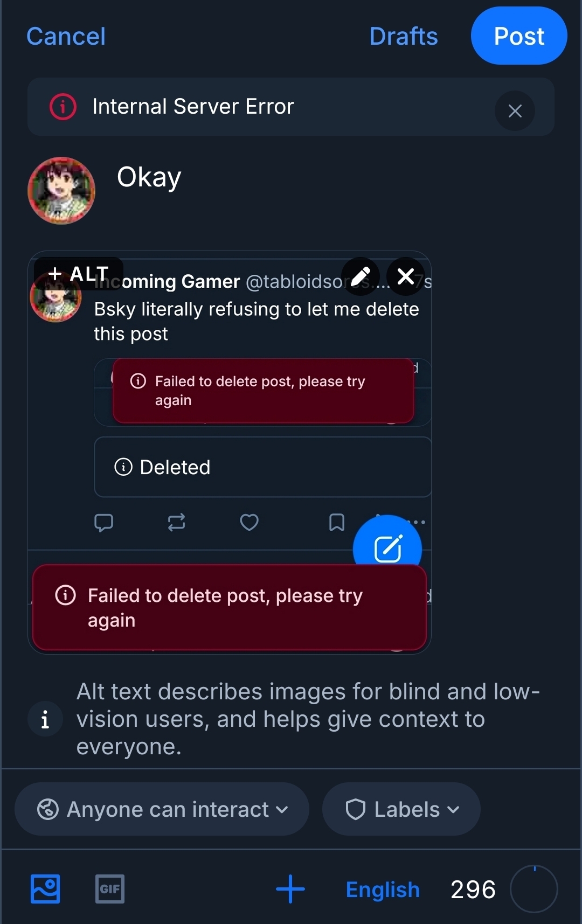
Task: Remove the attached image
Action: tap(406, 276)
